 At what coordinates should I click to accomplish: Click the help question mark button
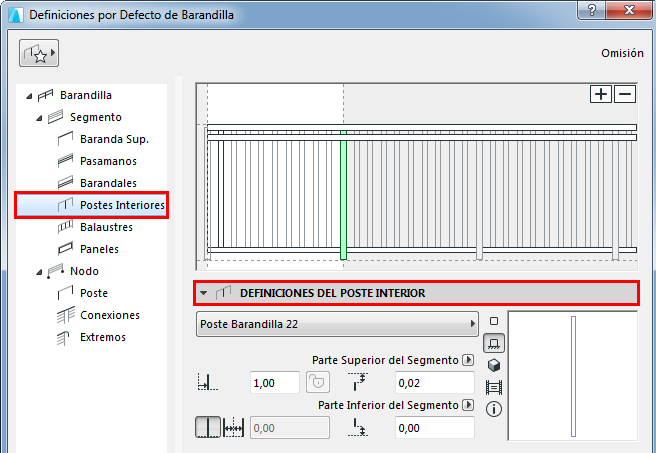pos(592,10)
